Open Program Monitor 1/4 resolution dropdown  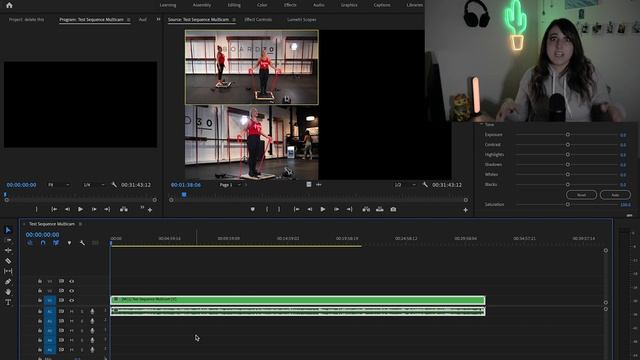pyautogui.click(x=93, y=185)
